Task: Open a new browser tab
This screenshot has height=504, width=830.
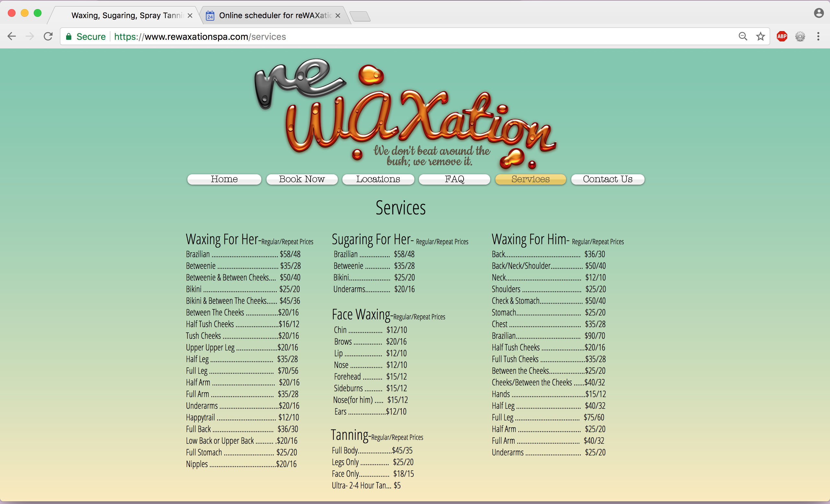Action: (360, 16)
